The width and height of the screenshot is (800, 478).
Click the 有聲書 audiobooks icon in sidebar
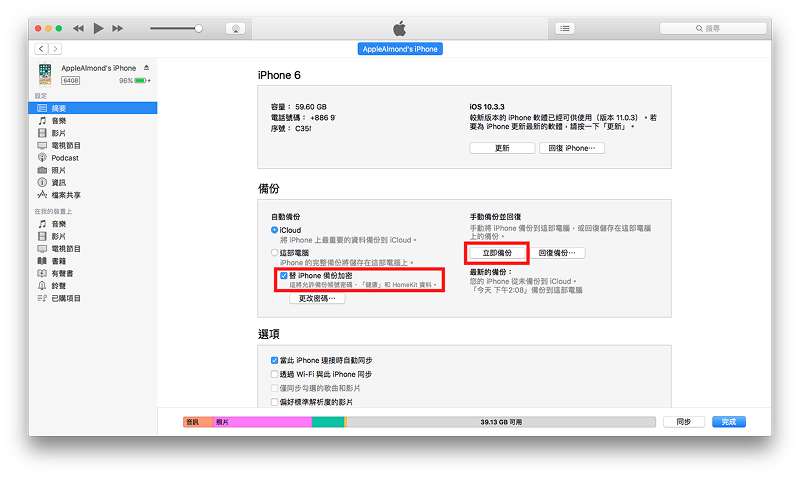pos(42,273)
